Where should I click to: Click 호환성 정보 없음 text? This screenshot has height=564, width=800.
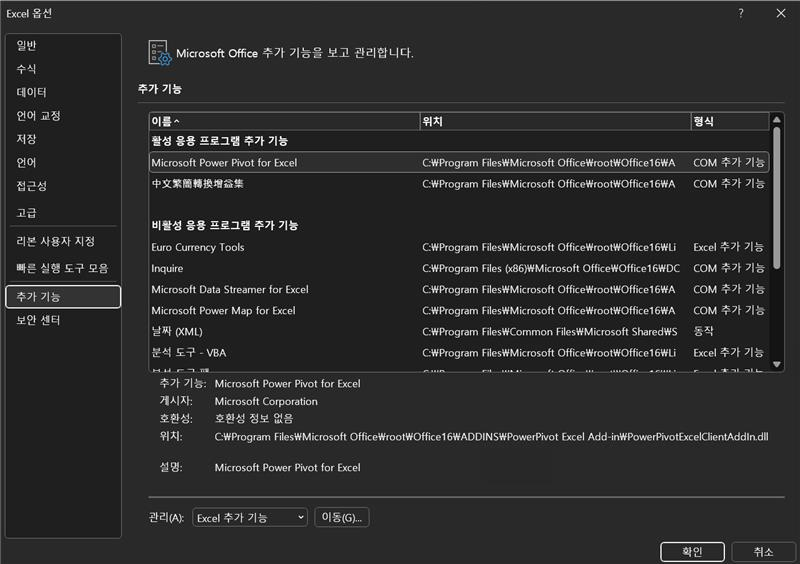tap(254, 419)
